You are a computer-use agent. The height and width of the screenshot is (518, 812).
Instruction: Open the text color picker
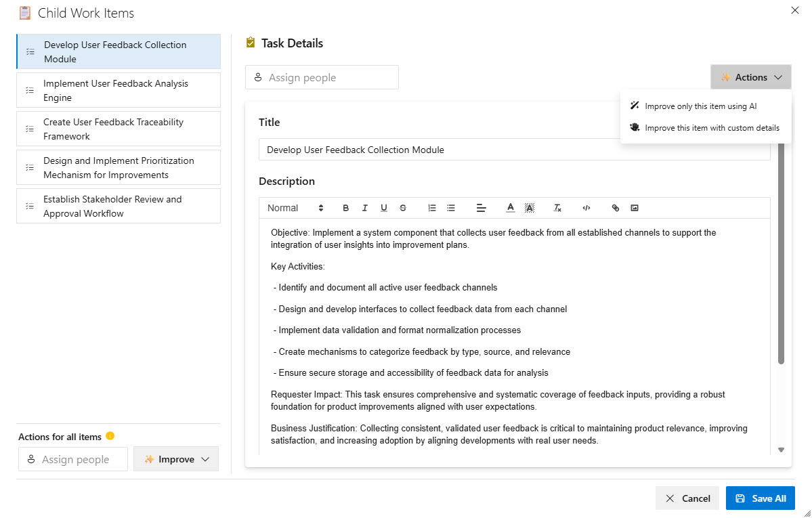tap(511, 208)
